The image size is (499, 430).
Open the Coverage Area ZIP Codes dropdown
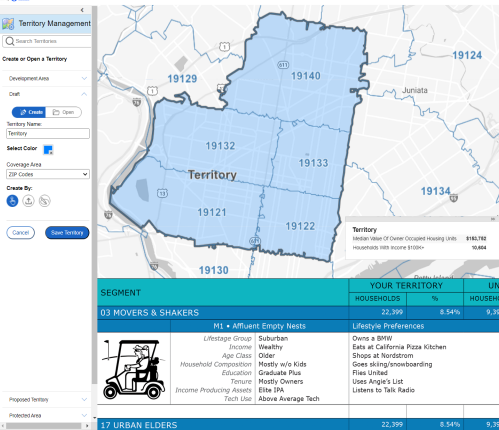click(x=48, y=174)
